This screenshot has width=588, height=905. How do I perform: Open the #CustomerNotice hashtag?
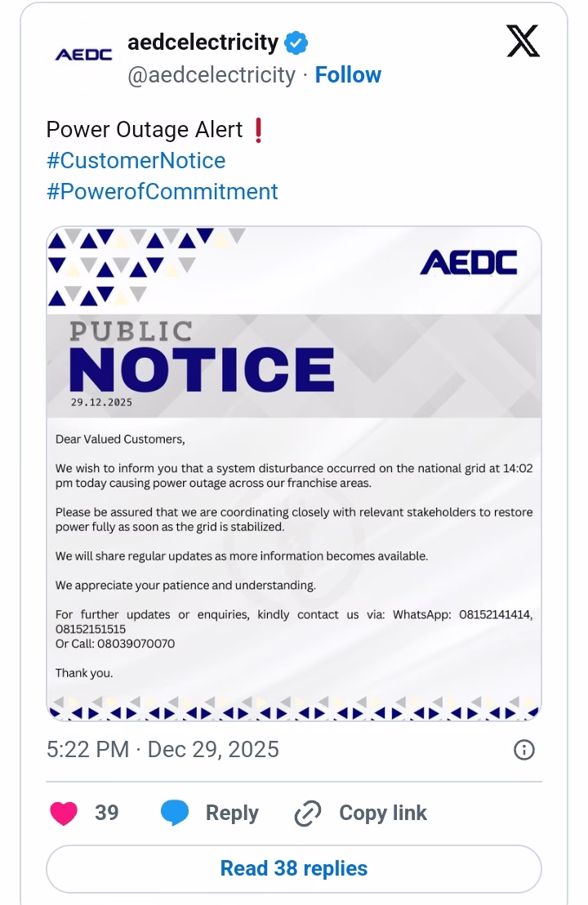click(136, 161)
